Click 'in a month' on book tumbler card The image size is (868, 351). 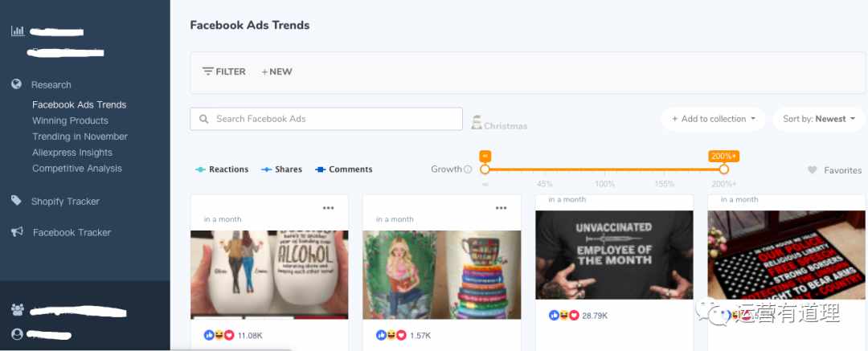tap(395, 219)
